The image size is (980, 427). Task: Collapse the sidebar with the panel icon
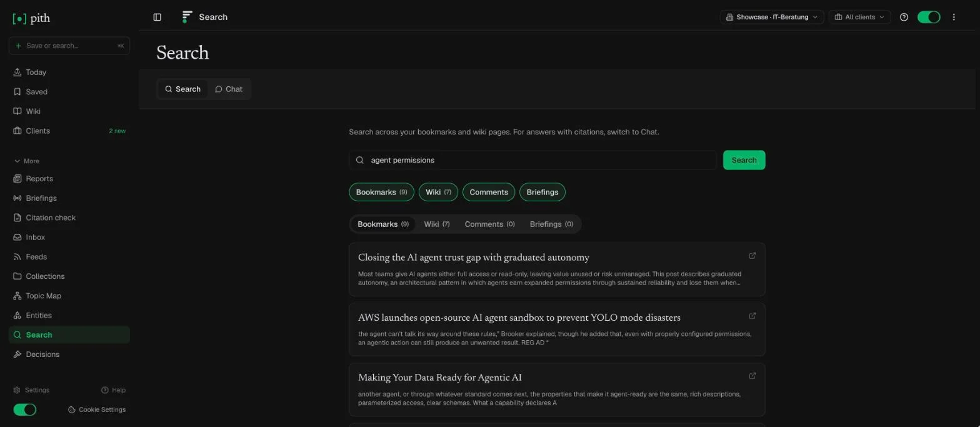click(x=157, y=18)
